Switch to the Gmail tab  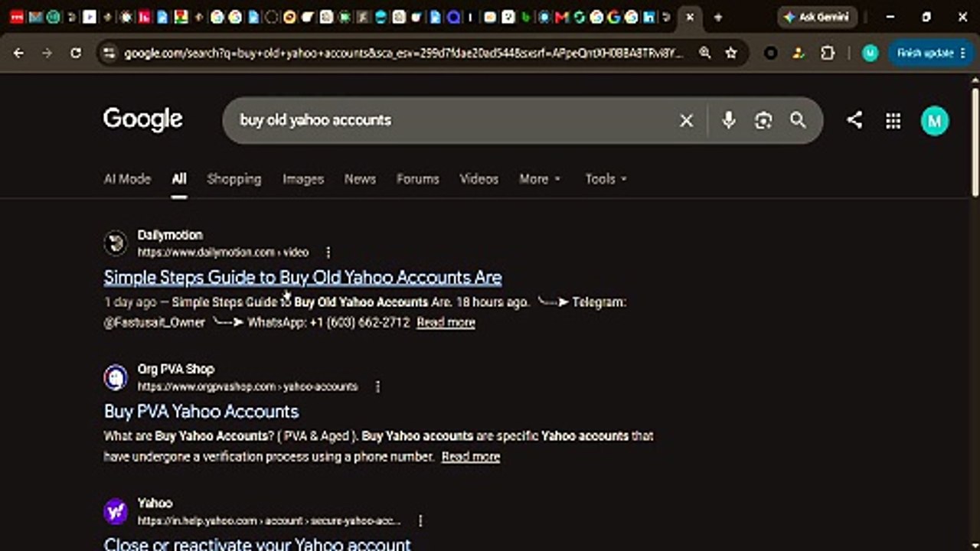[x=561, y=17]
